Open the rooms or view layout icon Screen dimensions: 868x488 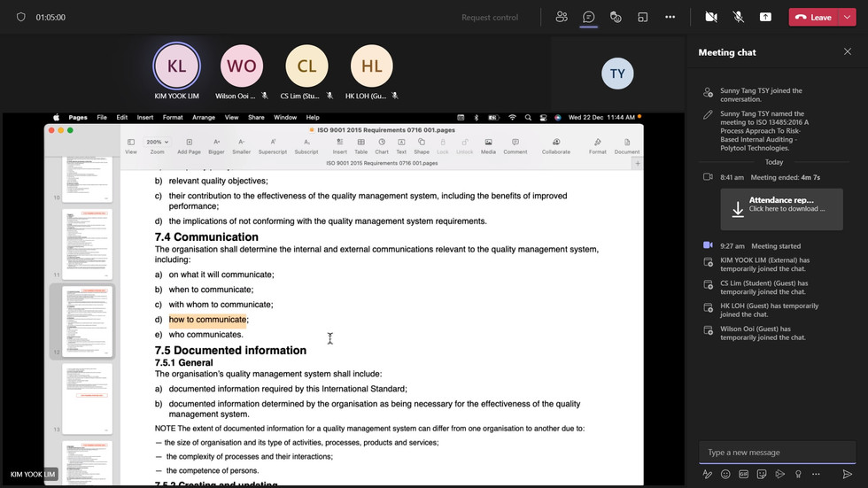point(643,17)
